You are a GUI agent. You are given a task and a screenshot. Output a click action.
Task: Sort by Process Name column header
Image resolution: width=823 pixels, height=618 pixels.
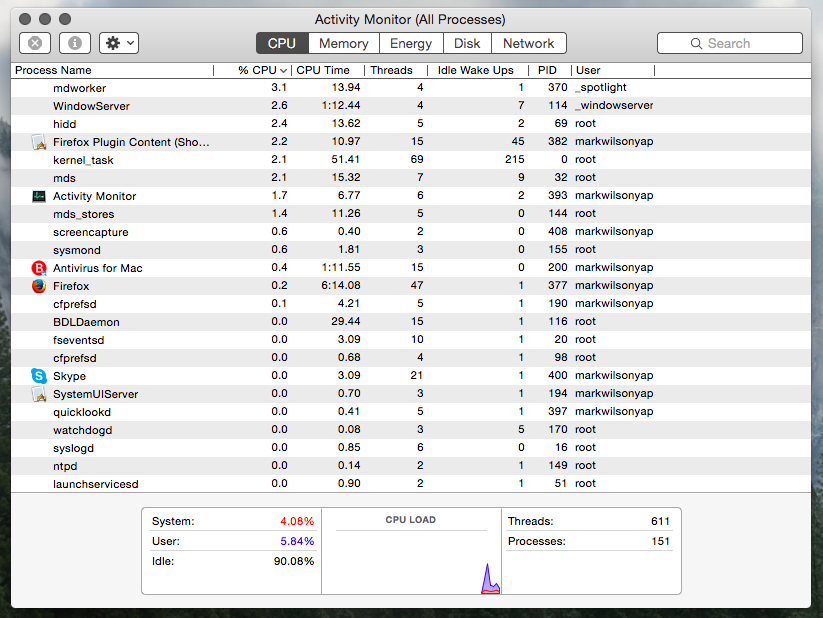point(112,70)
